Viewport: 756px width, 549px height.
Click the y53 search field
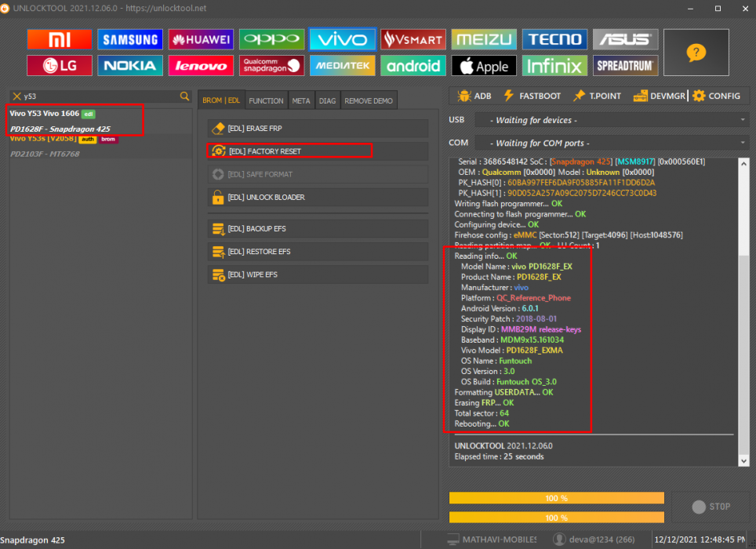100,96
